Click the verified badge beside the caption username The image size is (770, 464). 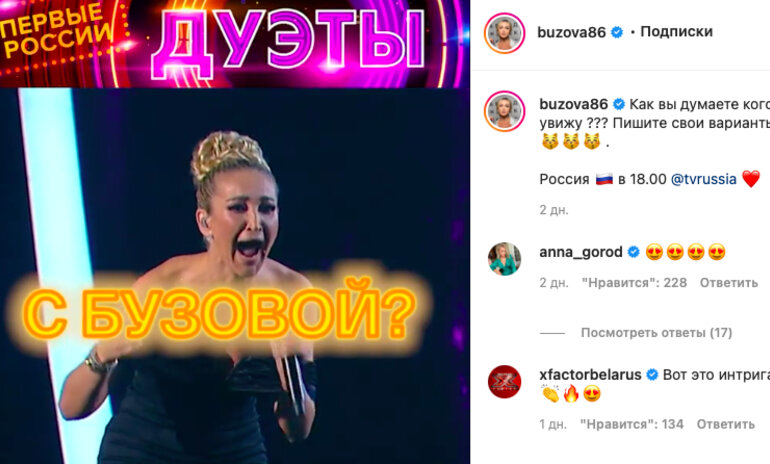click(619, 104)
